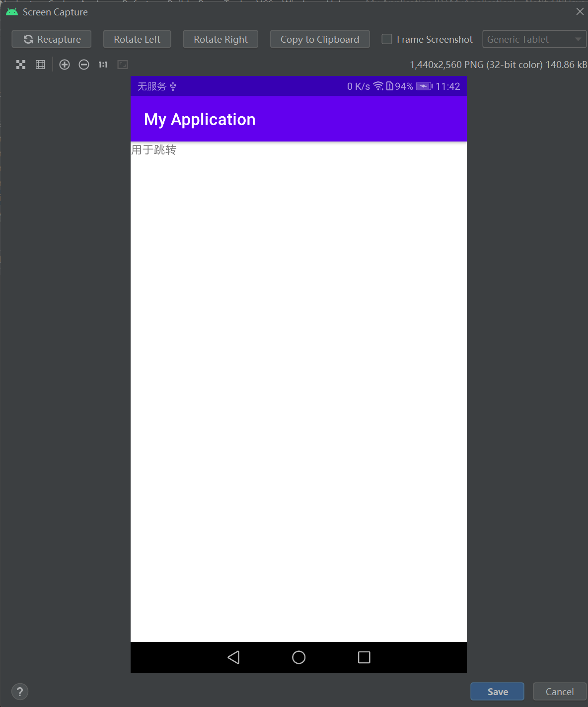
Task: Click the SIM card icon in status bar
Action: [390, 86]
